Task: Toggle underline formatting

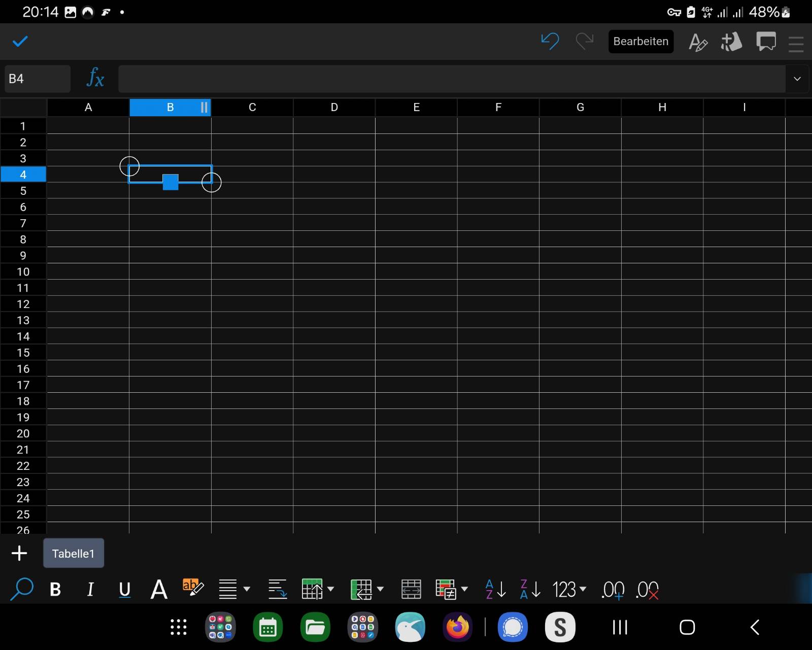Action: pos(124,590)
